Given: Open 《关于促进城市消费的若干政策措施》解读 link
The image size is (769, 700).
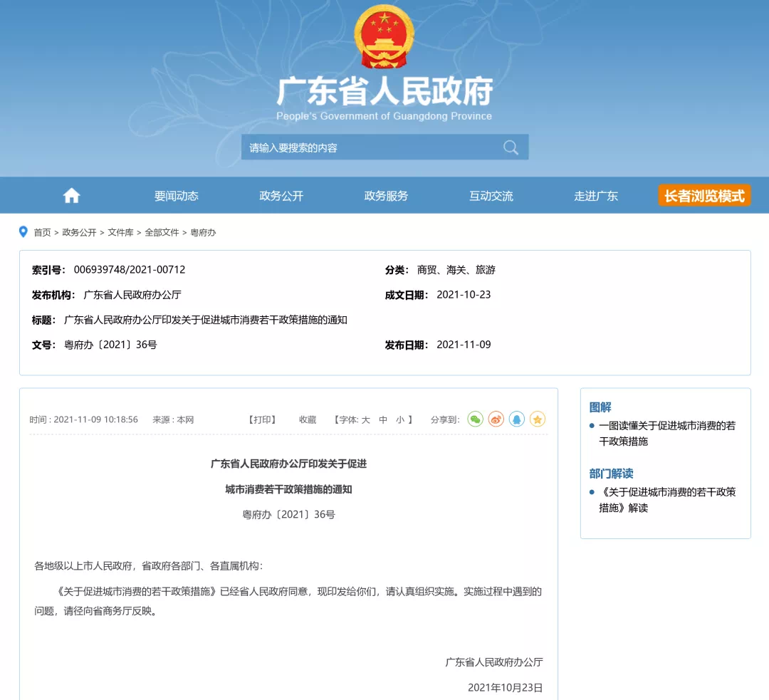Looking at the screenshot, I should click(667, 500).
